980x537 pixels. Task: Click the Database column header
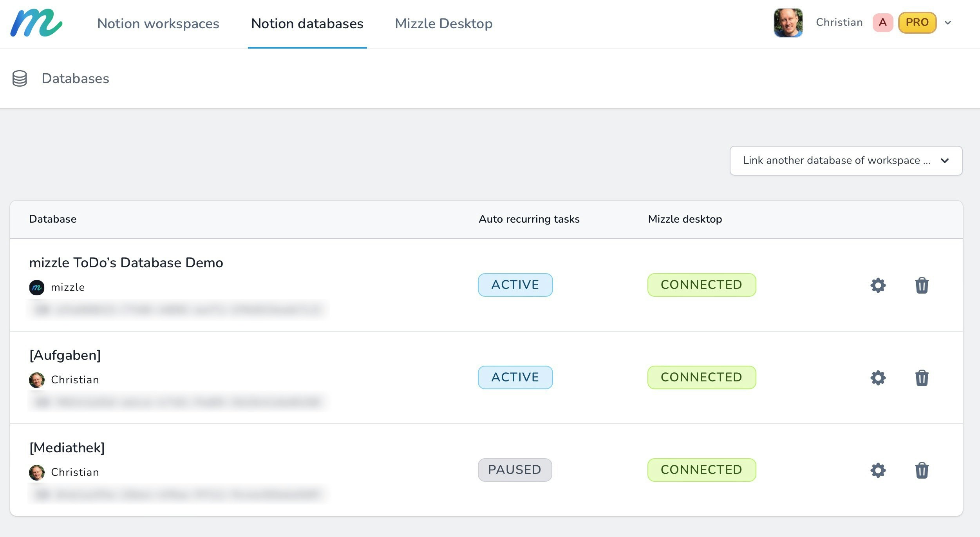(x=53, y=219)
